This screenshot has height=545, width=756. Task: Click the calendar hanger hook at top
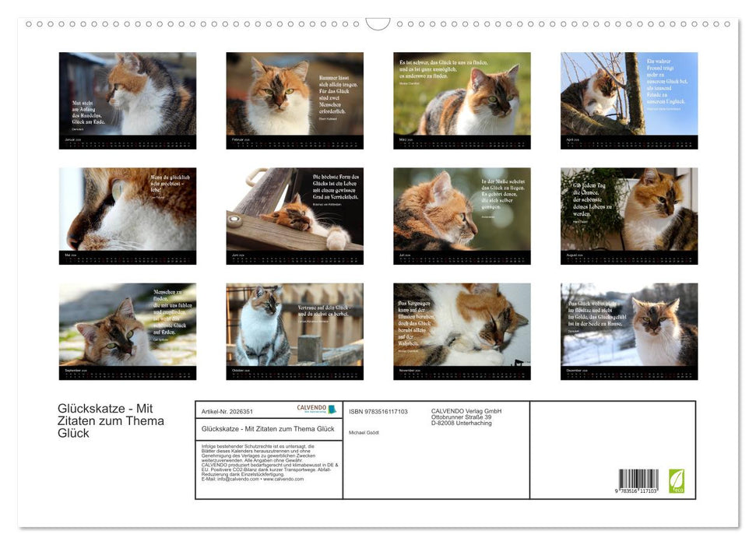(378, 24)
